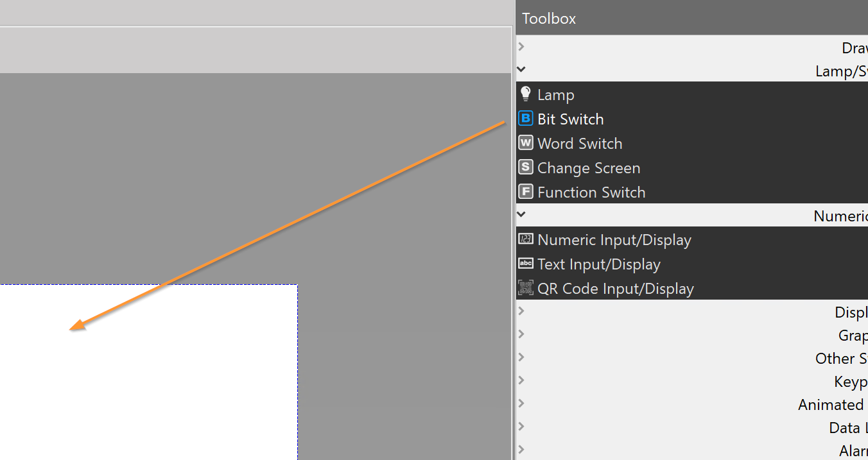Click the white screen canvas area
Image resolution: width=868 pixels, height=460 pixels.
coord(148,372)
